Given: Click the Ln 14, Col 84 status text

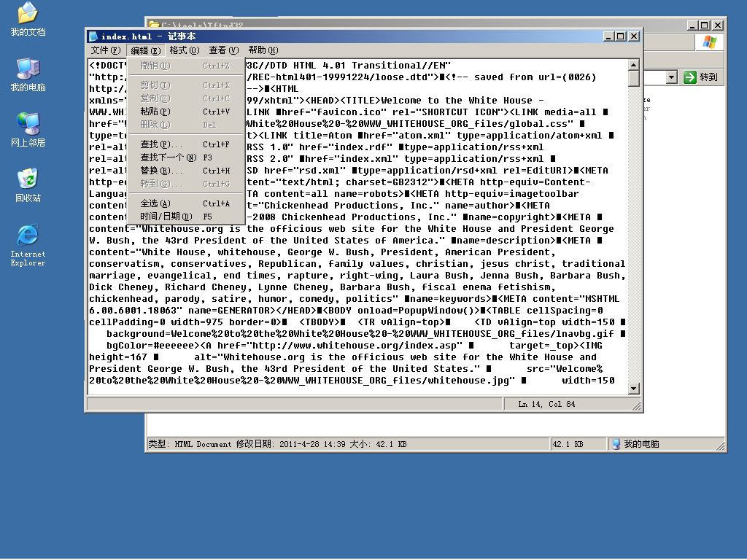Looking at the screenshot, I should 546,404.
